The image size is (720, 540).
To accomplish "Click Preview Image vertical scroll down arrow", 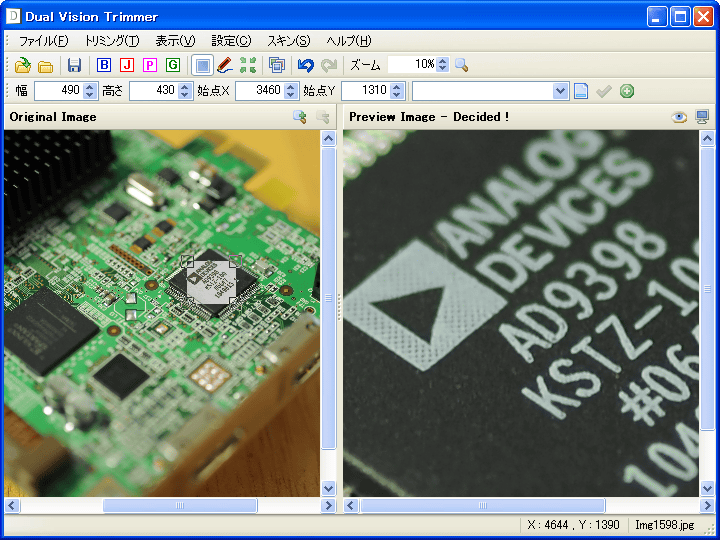I will [x=708, y=488].
